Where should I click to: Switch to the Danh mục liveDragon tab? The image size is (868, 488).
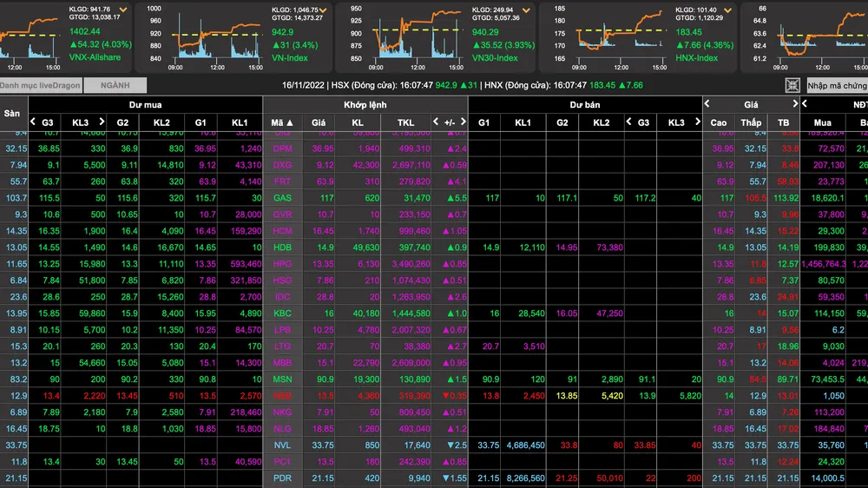tap(41, 85)
